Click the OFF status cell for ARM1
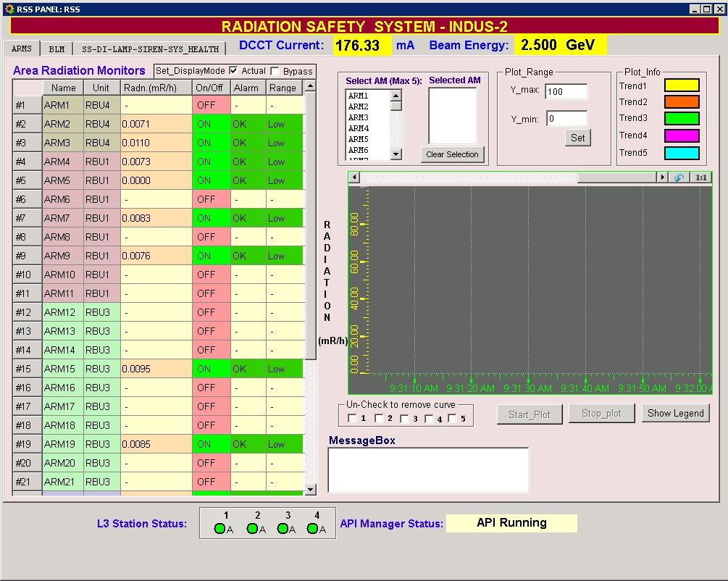The width and height of the screenshot is (728, 581). [212, 106]
